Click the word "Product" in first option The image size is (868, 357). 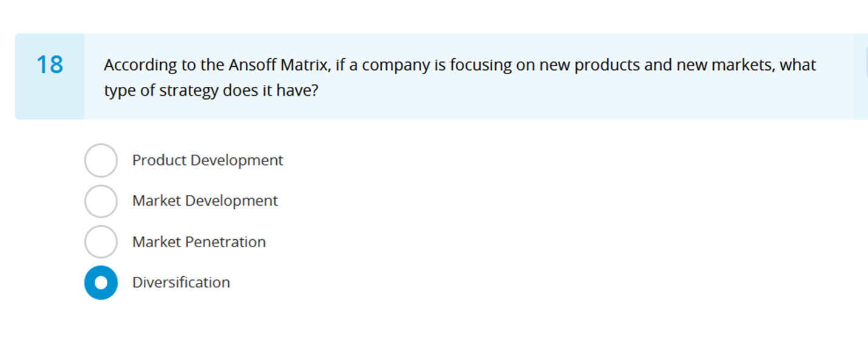pos(159,160)
